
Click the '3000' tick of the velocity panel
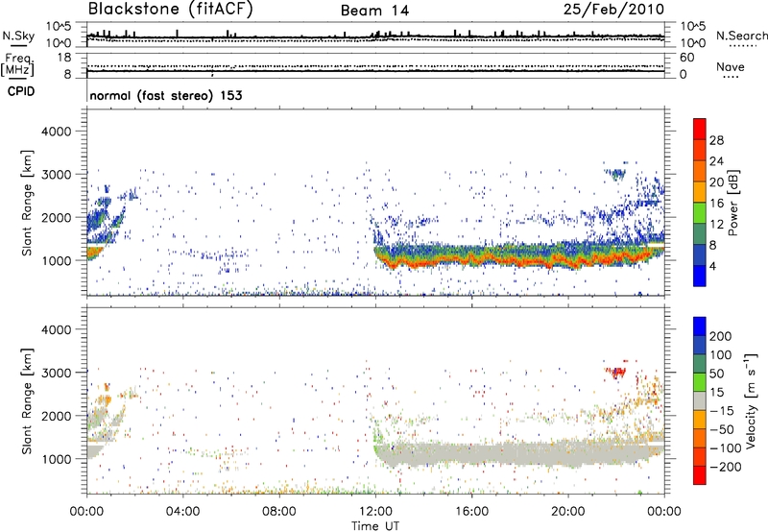pos(57,373)
